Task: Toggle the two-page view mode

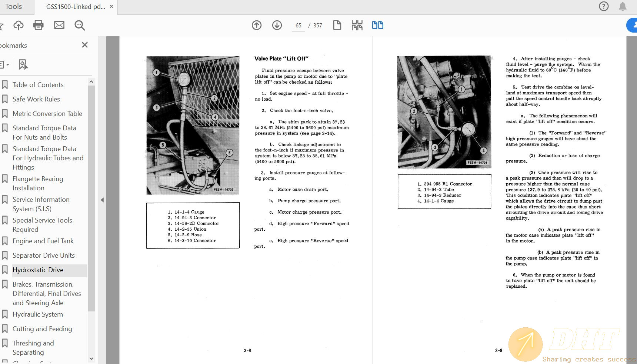Action: [x=377, y=25]
